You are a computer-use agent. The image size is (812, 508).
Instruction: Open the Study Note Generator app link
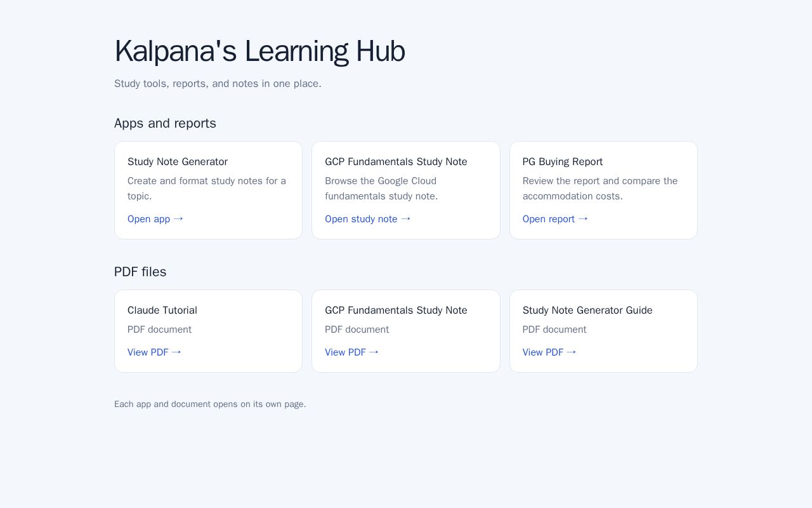pos(155,219)
